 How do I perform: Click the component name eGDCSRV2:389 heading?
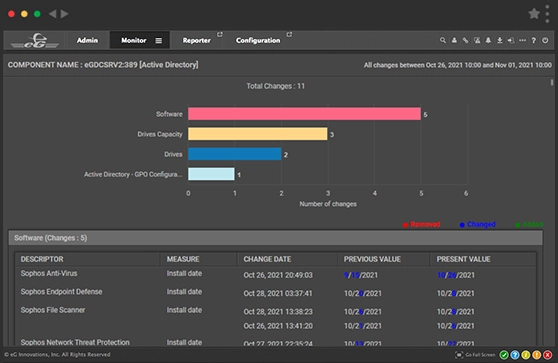click(103, 65)
